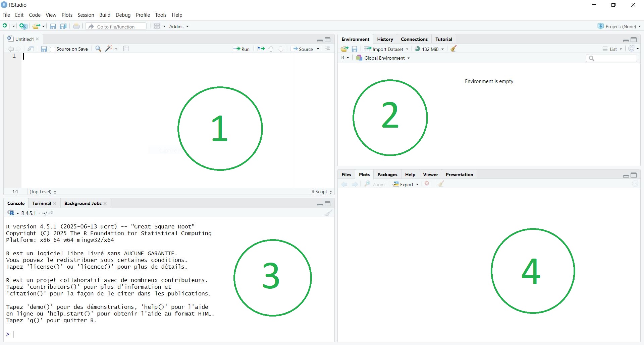The image size is (644, 345).
Task: Remove current plot red X icon
Action: coord(427,184)
